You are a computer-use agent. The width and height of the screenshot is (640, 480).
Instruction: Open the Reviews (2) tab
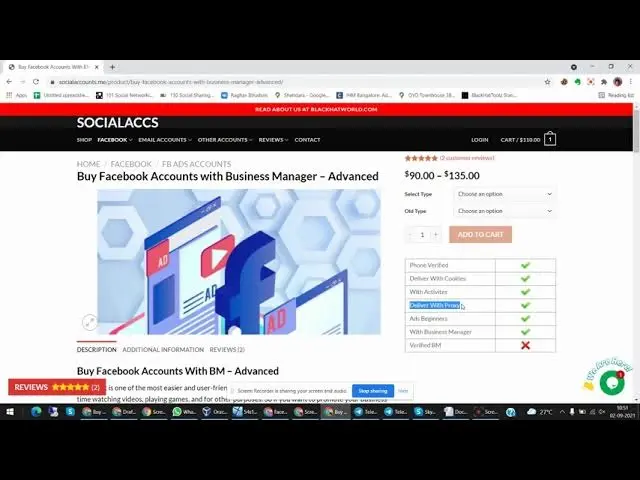(227, 350)
